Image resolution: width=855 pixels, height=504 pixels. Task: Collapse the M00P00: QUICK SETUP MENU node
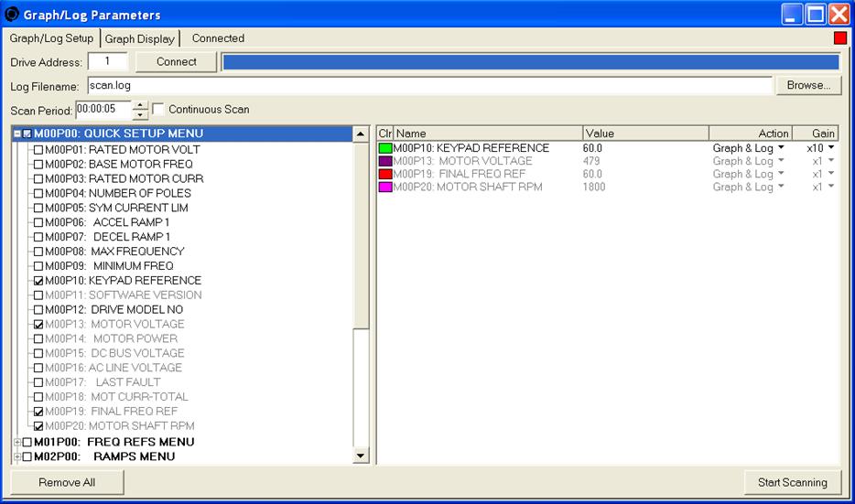pyautogui.click(x=16, y=134)
